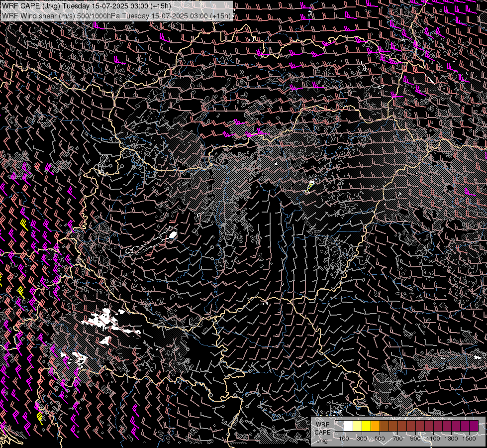The height and width of the screenshot is (448, 487).
Task: Click the '300' legend value
Action: (362, 439)
